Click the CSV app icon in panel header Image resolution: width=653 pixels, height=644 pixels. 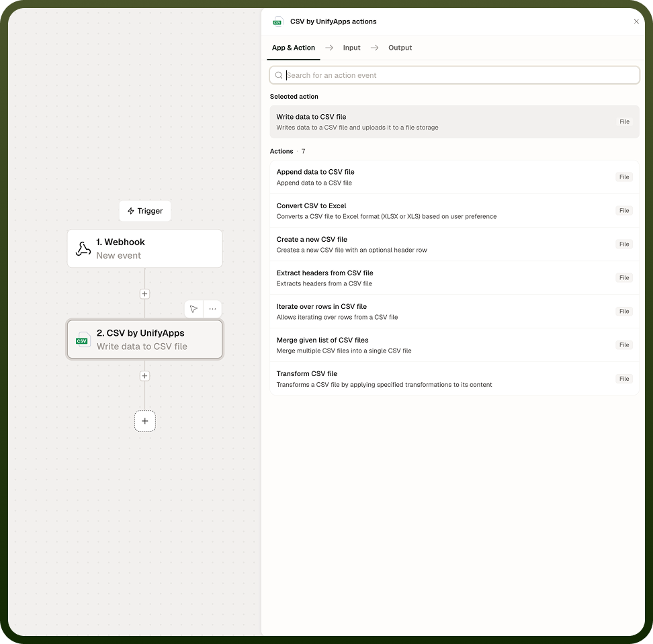tap(277, 21)
